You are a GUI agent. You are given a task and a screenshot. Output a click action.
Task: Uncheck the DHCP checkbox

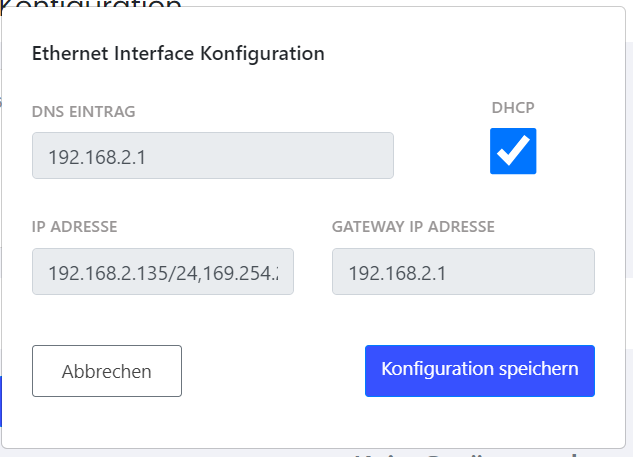pyautogui.click(x=513, y=151)
